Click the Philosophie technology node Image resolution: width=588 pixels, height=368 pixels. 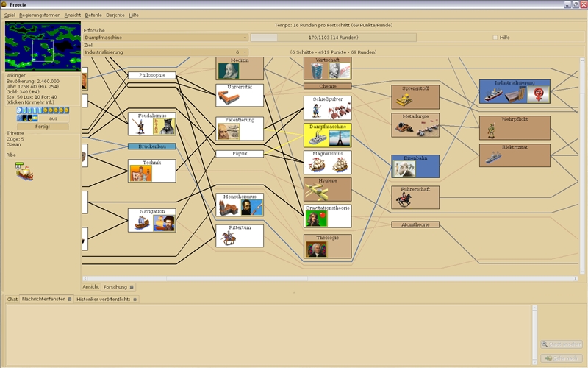[x=152, y=75]
